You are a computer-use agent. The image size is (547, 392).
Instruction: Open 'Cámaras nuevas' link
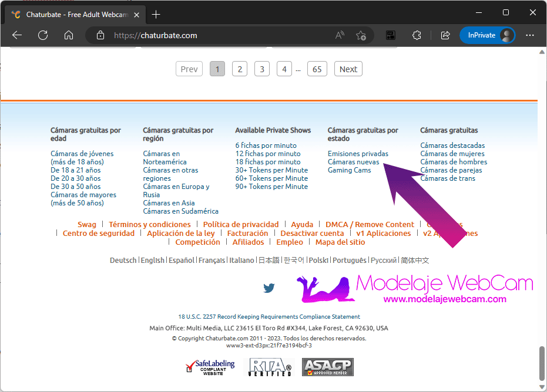coord(353,162)
